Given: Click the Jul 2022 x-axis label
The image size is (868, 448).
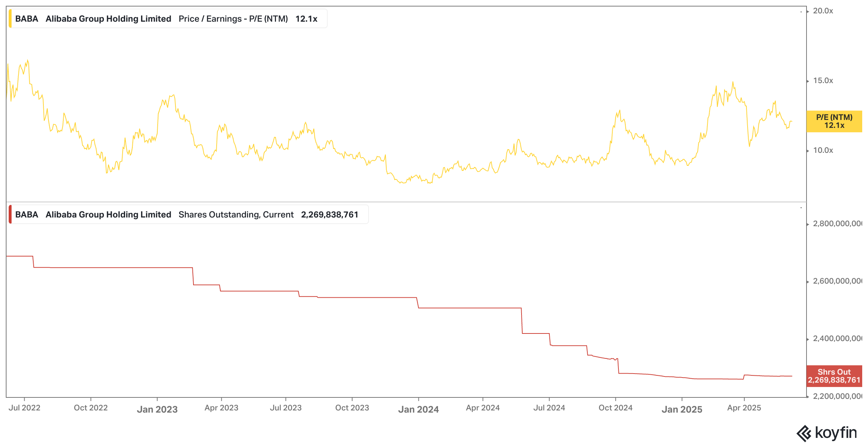Looking at the screenshot, I should tap(24, 408).
